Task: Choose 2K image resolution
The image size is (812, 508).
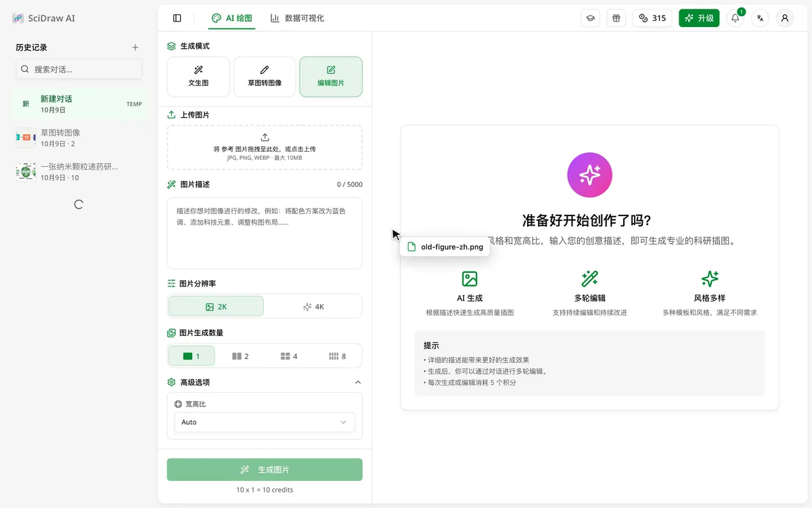Action: 216,306
